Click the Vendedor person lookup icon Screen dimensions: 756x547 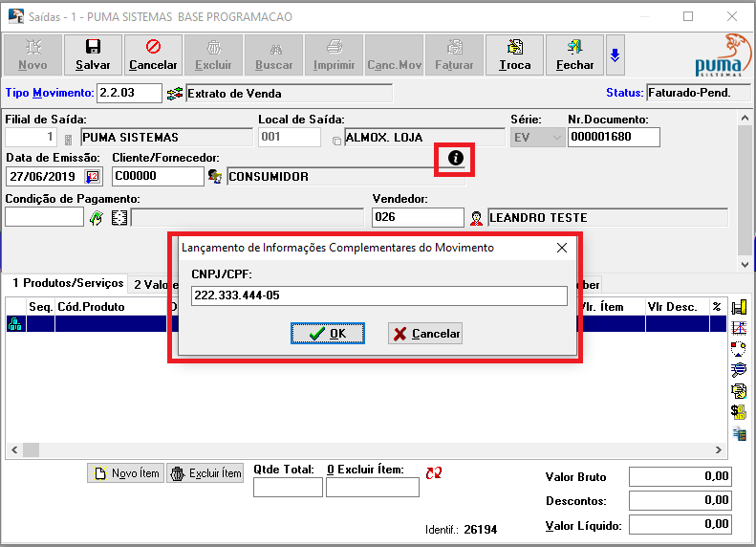(475, 218)
